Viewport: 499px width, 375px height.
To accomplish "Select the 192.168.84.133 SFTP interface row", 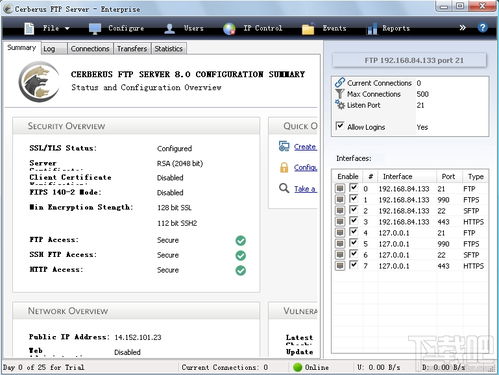I will coord(410,211).
